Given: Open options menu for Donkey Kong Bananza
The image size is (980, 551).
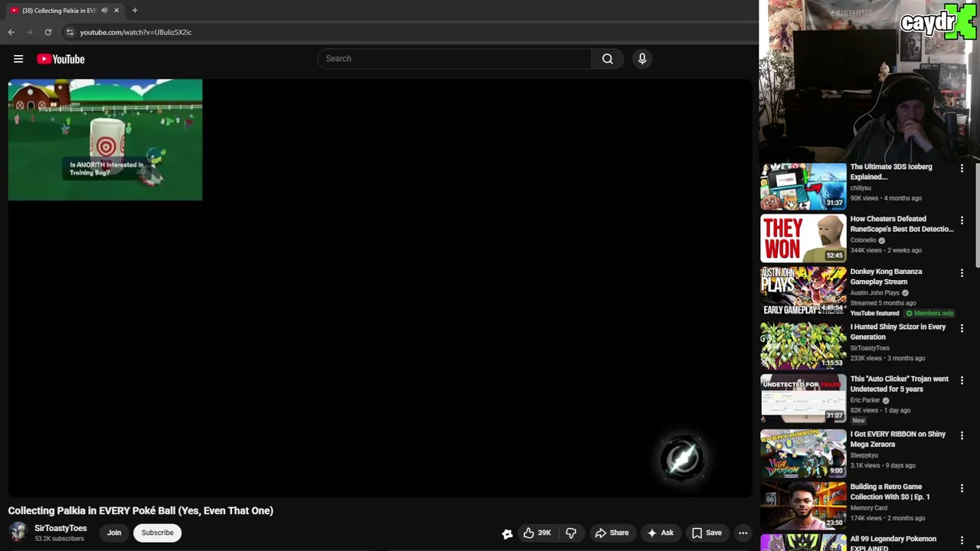Looking at the screenshot, I should [x=962, y=272].
